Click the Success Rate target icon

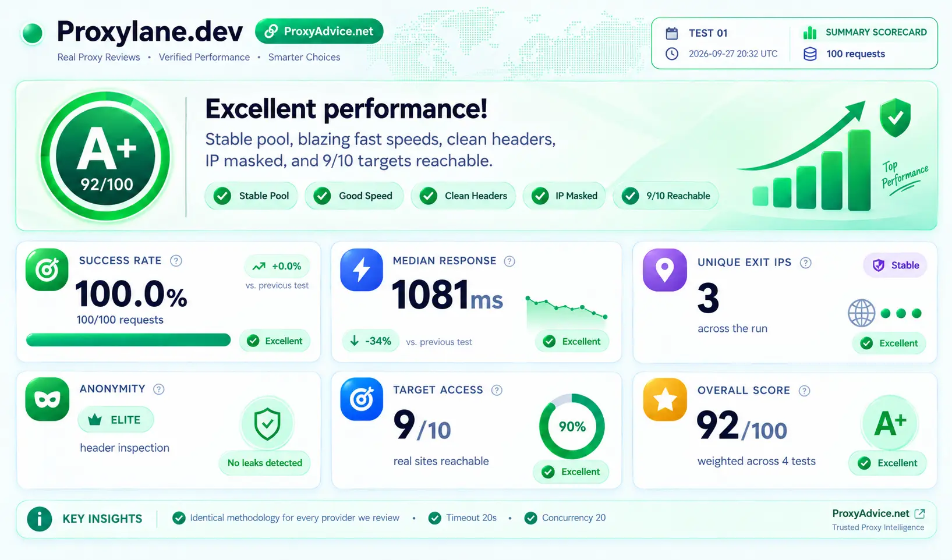pos(47,270)
